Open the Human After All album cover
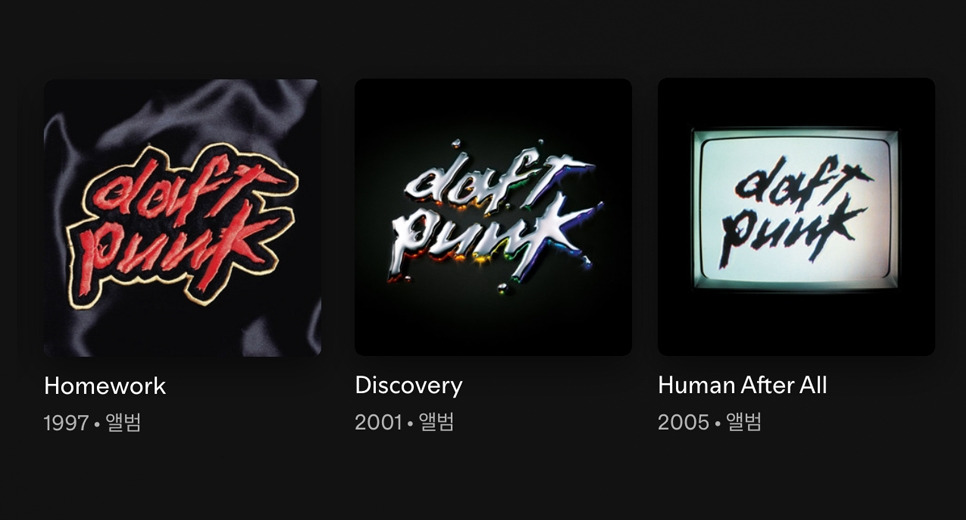Viewport: 966px width, 520px height. tap(796, 217)
